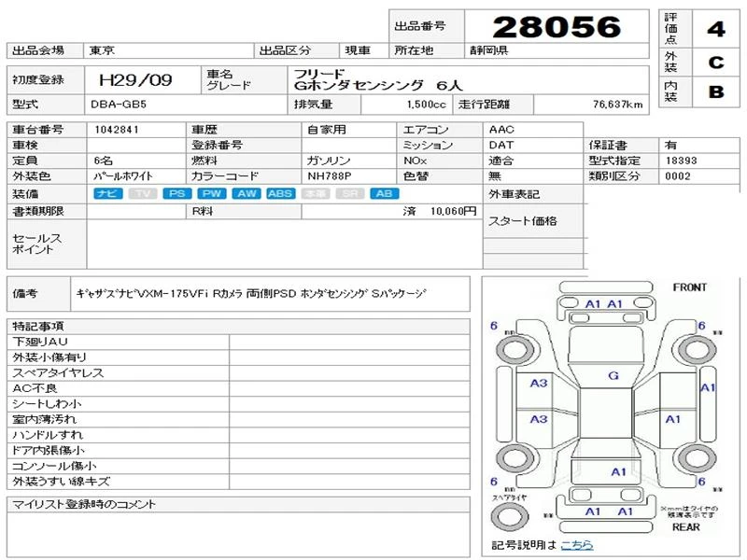
Task: Click the 外装 grade C cell
Action: point(715,63)
